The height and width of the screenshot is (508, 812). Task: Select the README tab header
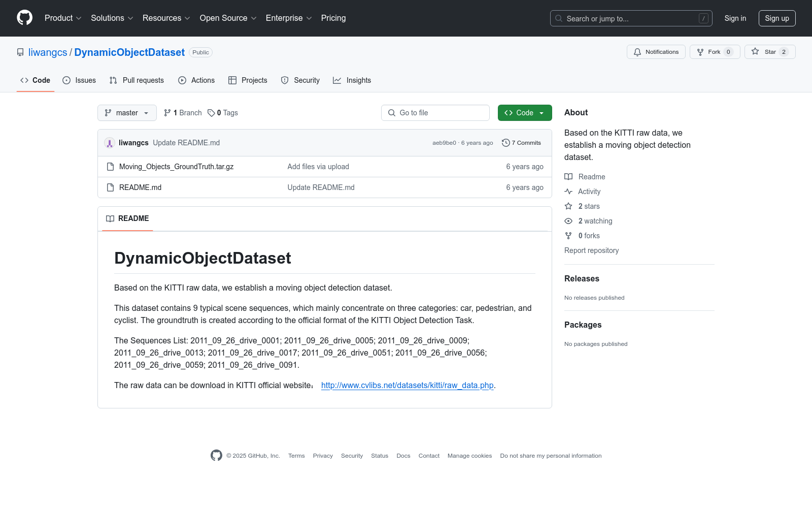pos(127,218)
